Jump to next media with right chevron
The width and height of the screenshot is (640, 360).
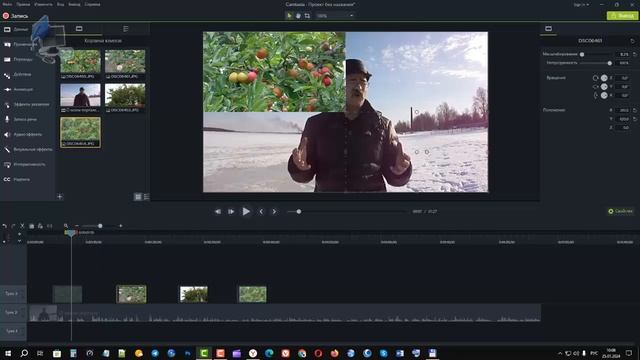(274, 211)
